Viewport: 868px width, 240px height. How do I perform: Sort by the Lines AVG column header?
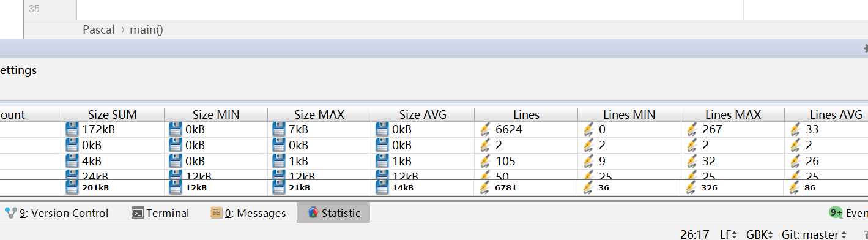tap(826, 114)
